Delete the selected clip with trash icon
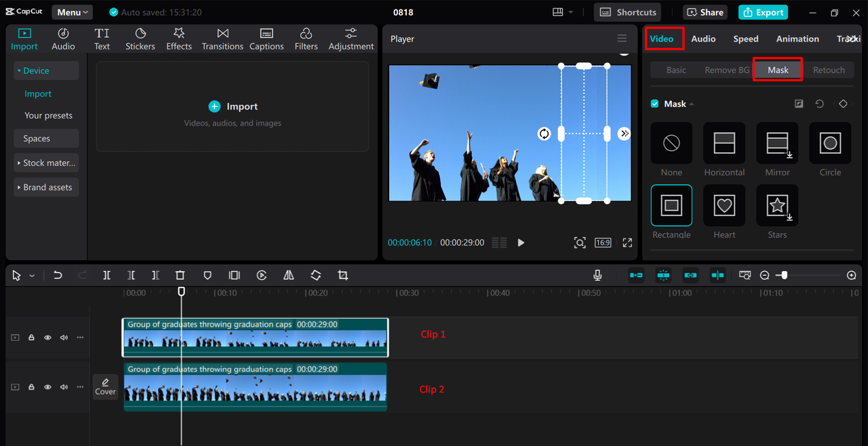 click(180, 275)
